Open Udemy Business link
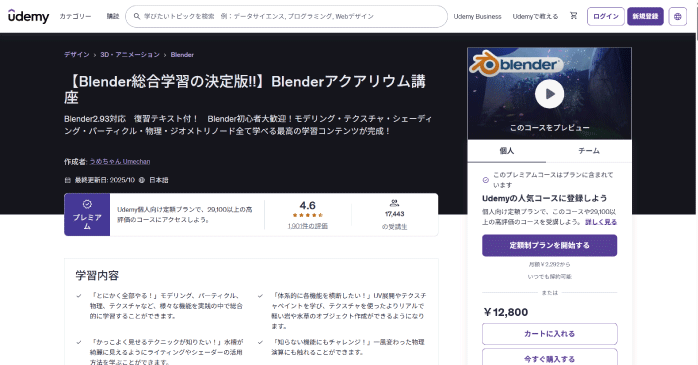The height and width of the screenshot is (365, 698). click(x=477, y=16)
